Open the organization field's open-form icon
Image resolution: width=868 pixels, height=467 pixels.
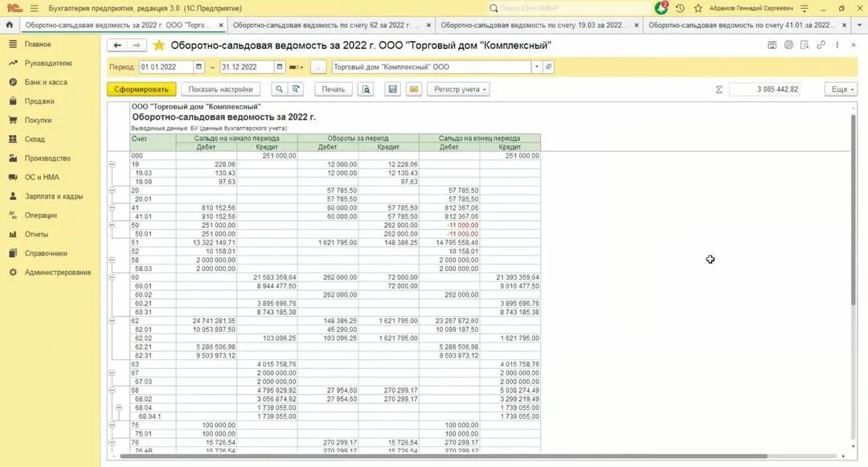click(x=548, y=67)
